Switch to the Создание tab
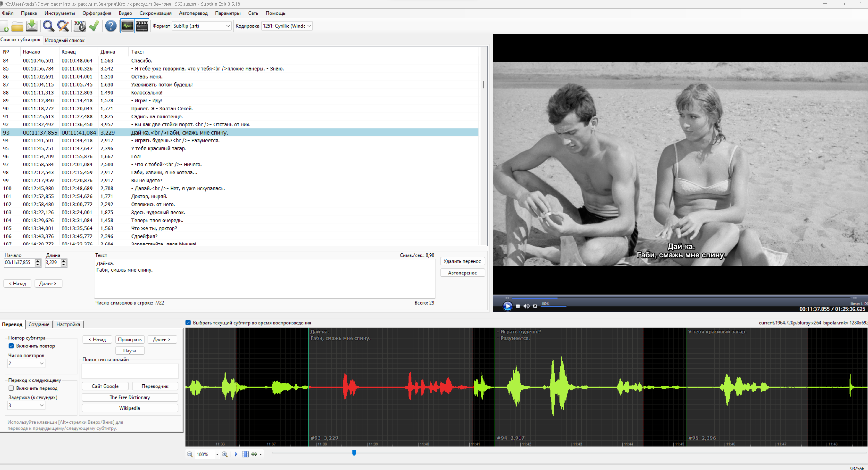Screen dimensions: 868x470 pyautogui.click(x=39, y=324)
